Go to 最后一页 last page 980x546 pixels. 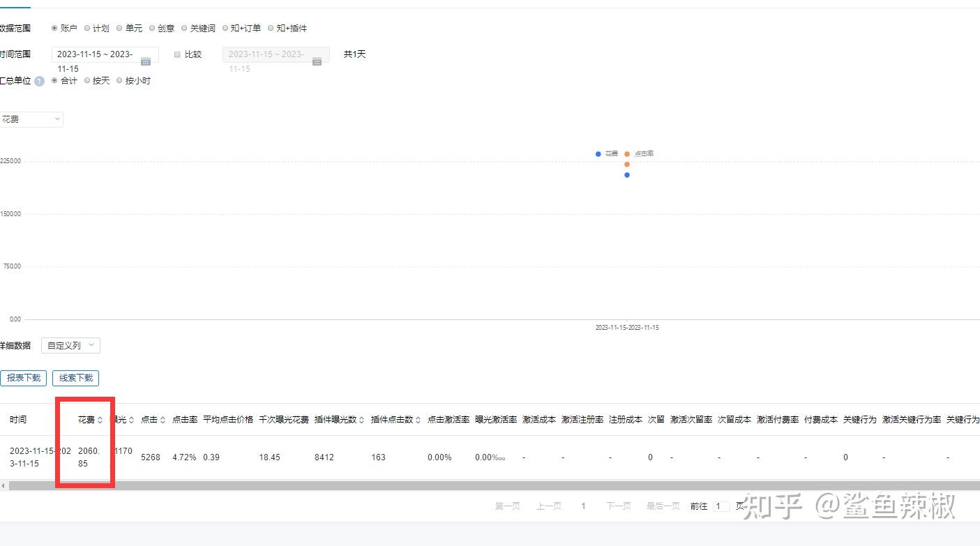pos(663,506)
